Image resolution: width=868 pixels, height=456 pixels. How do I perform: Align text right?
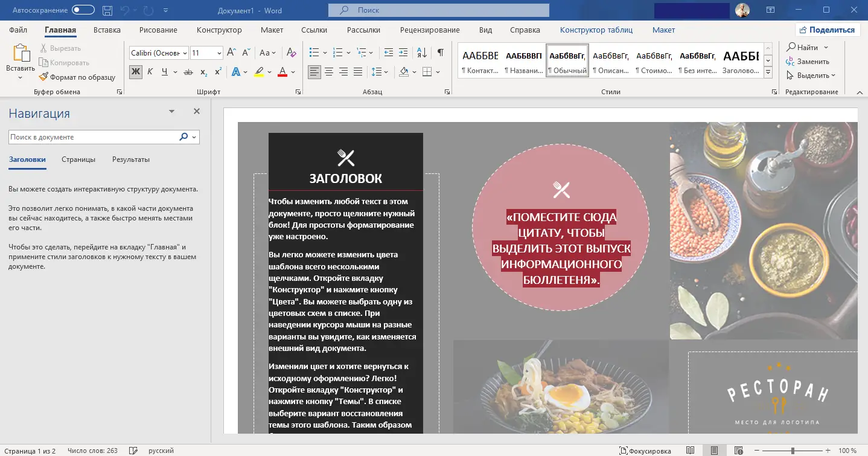click(343, 72)
